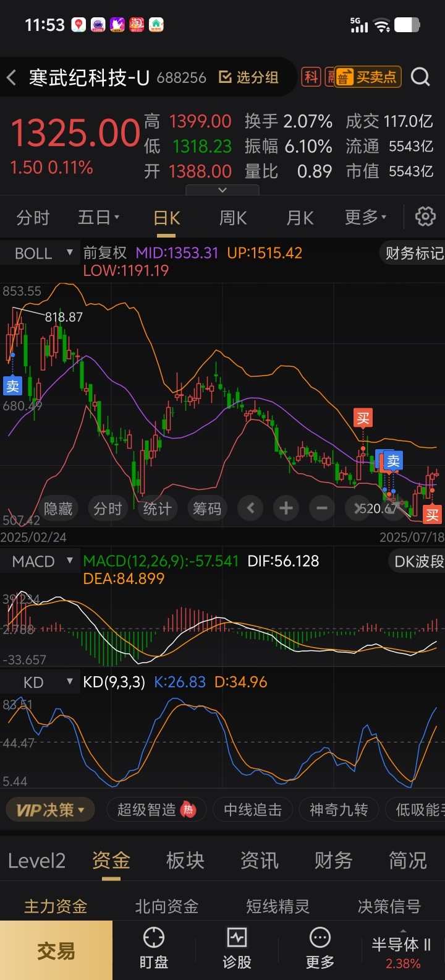The height and width of the screenshot is (980, 445).
Task: Open the KD indicator dropdown
Action: coord(40,682)
